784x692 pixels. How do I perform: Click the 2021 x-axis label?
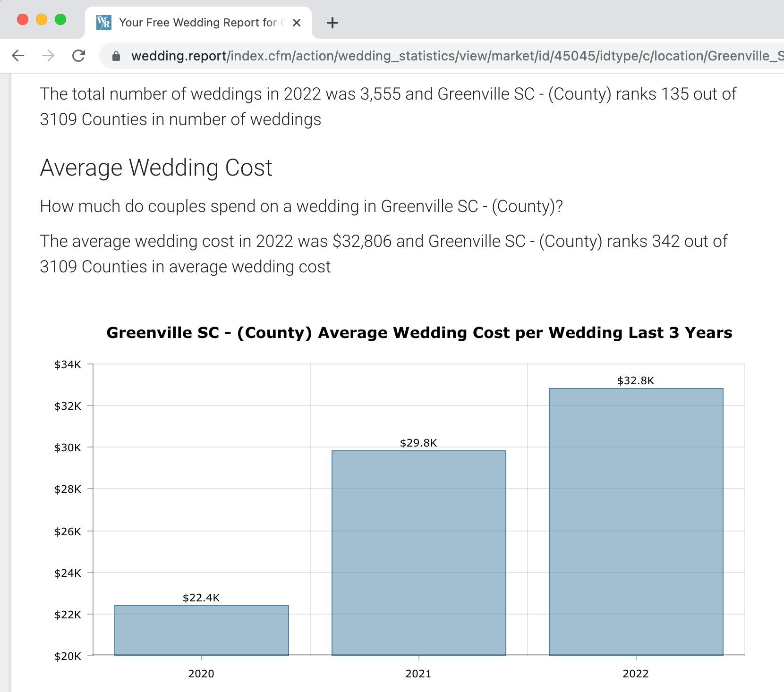pos(418,674)
